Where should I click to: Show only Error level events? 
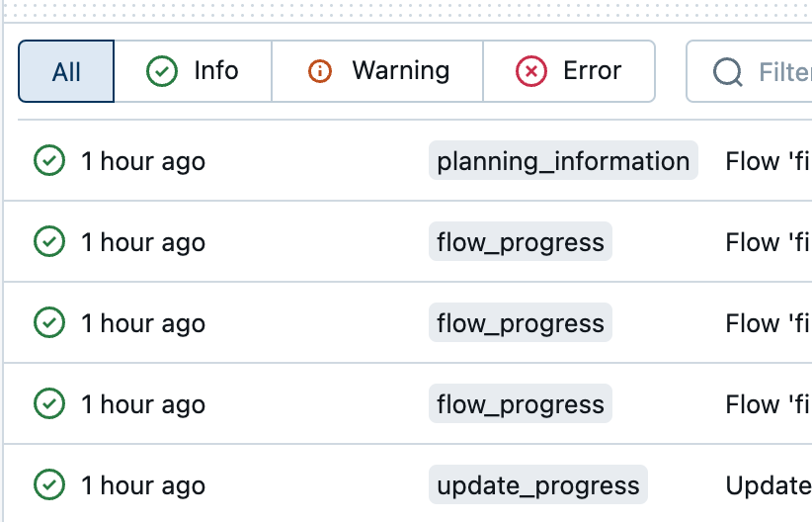pyautogui.click(x=569, y=71)
